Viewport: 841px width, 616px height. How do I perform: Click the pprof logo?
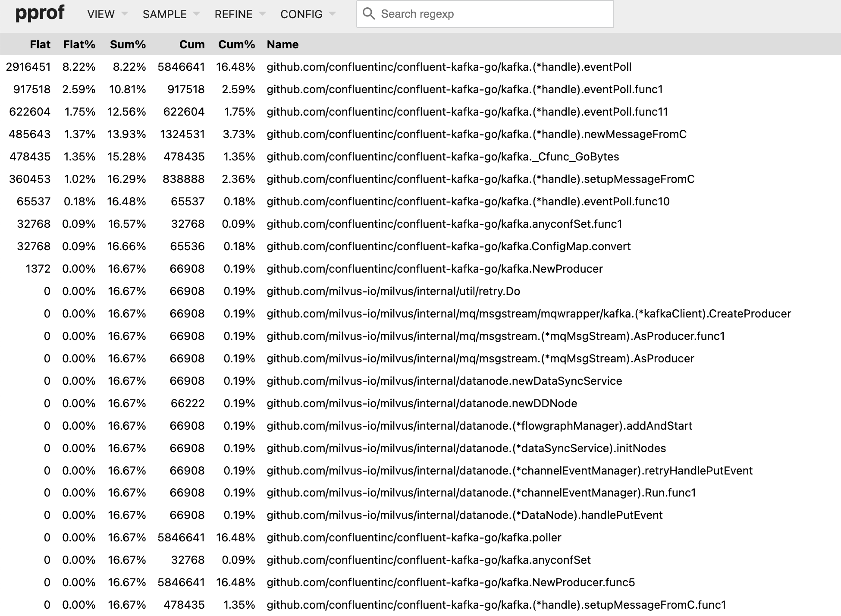coord(40,13)
